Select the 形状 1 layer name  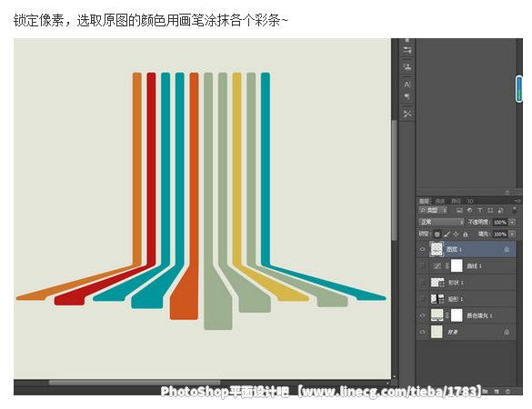(456, 282)
